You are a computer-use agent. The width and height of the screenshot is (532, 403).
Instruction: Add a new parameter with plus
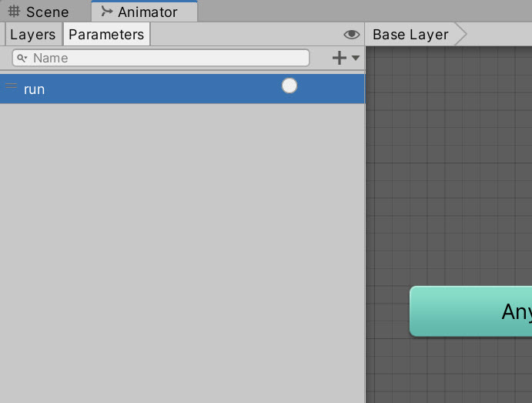340,58
